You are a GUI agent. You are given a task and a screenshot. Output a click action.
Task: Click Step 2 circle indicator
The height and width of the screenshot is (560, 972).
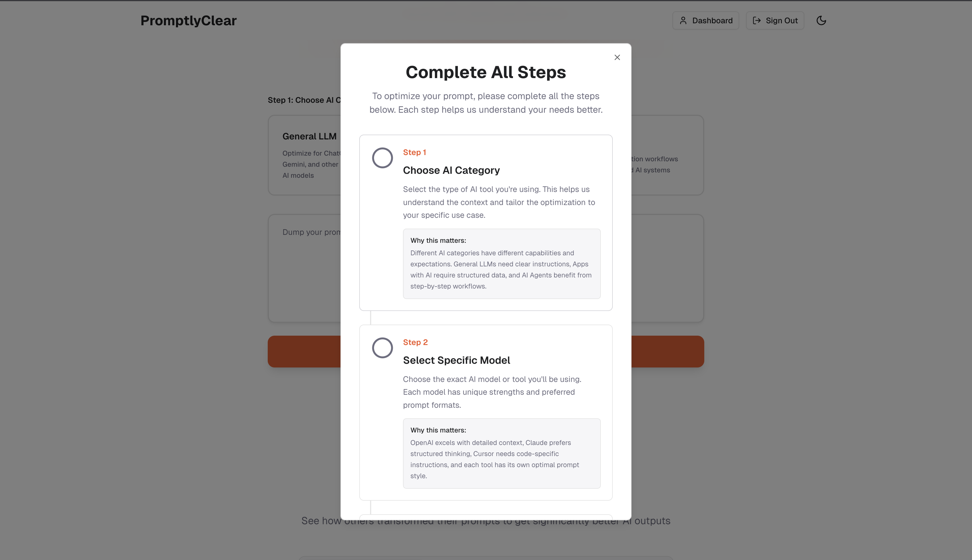[x=382, y=348]
